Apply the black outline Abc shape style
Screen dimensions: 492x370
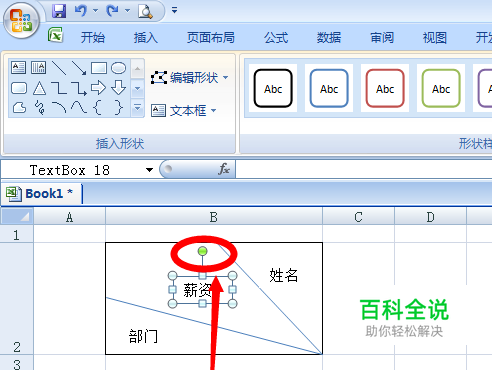coord(273,88)
